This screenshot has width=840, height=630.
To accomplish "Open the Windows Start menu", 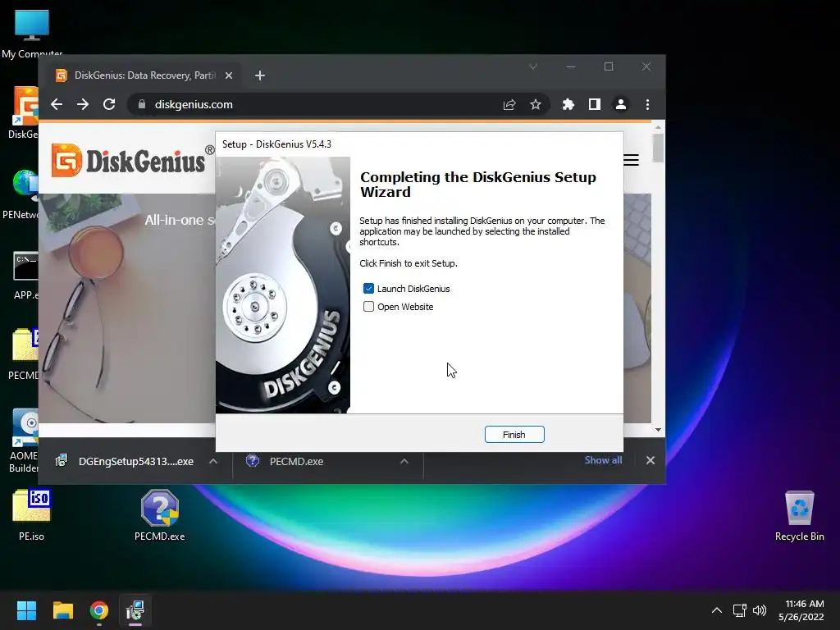I will [27, 610].
